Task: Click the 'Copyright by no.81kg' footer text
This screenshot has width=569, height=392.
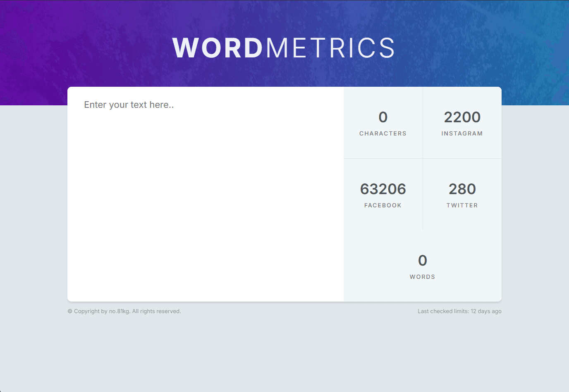Action: [124, 311]
